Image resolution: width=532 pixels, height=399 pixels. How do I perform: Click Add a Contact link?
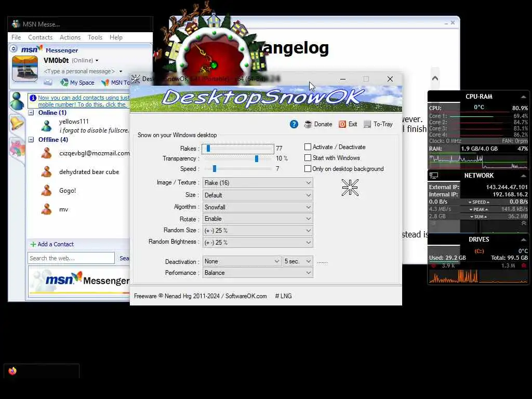[x=56, y=244]
